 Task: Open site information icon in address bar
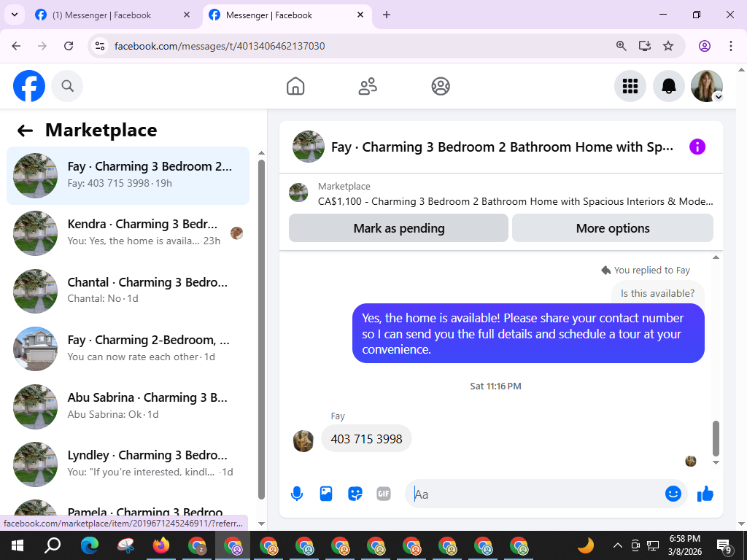[x=99, y=46]
